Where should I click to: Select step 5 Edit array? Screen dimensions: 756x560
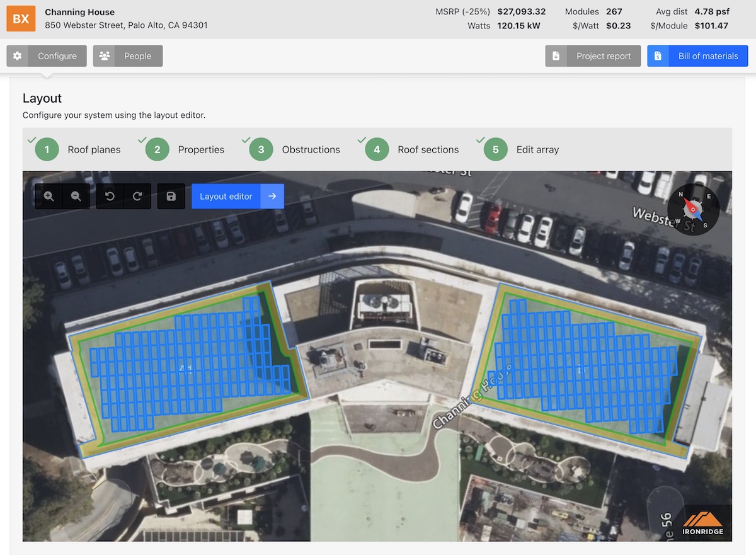[x=522, y=150]
